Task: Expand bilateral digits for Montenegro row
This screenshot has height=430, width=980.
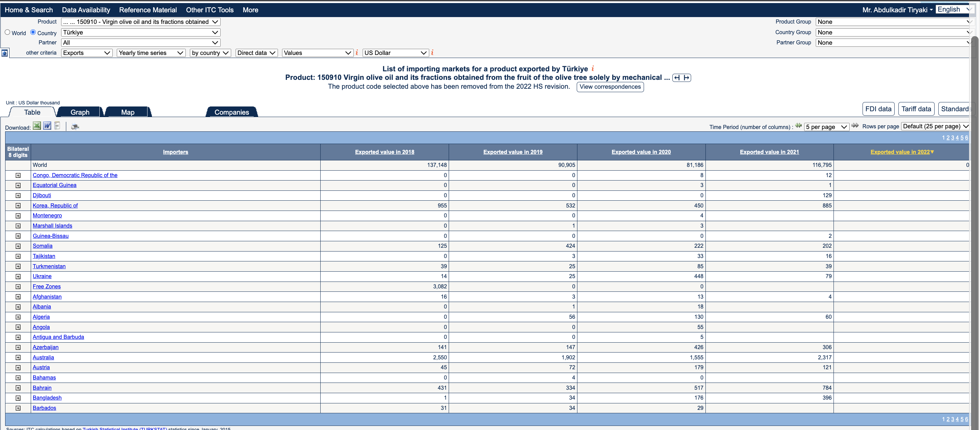Action: click(18, 216)
